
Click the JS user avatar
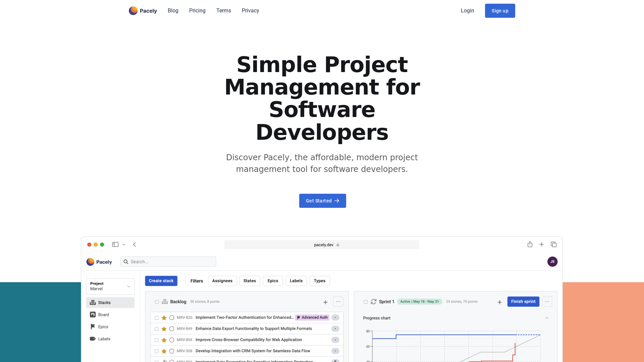(552, 261)
